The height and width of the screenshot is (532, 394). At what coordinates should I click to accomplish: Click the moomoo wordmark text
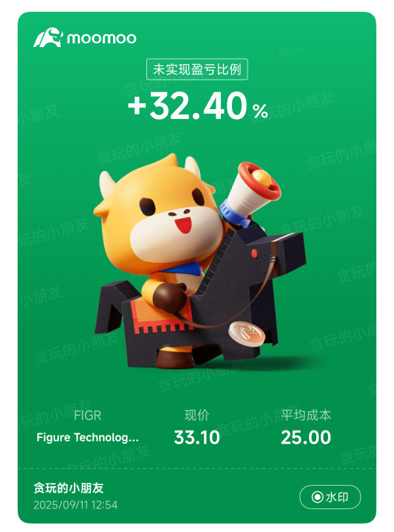pyautogui.click(x=101, y=39)
